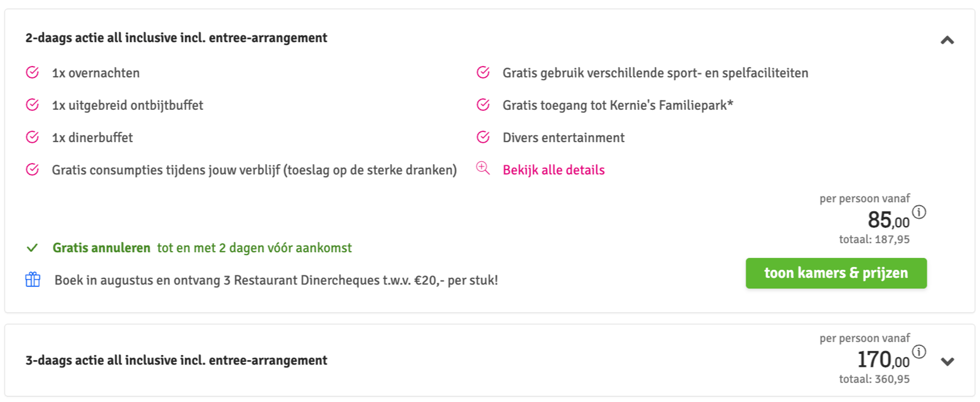
Task: Click the checkmark icon beside Divers entertainment
Action: point(483,137)
